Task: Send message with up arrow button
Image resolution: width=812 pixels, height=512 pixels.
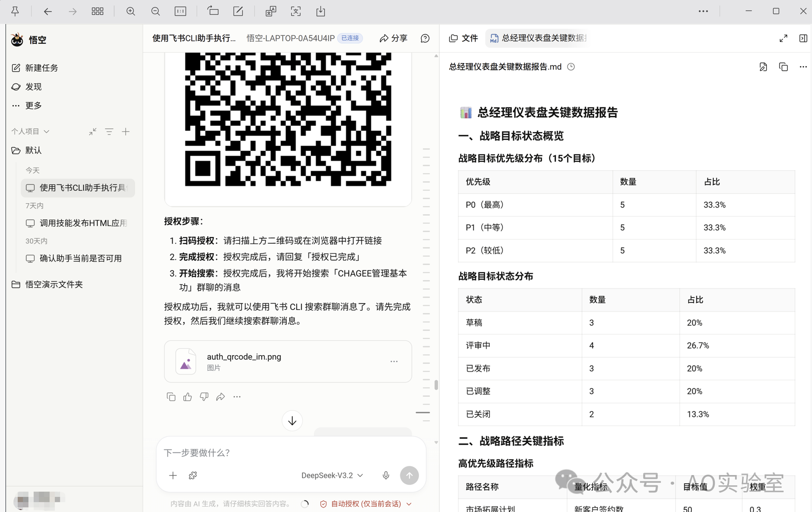Action: click(x=409, y=475)
